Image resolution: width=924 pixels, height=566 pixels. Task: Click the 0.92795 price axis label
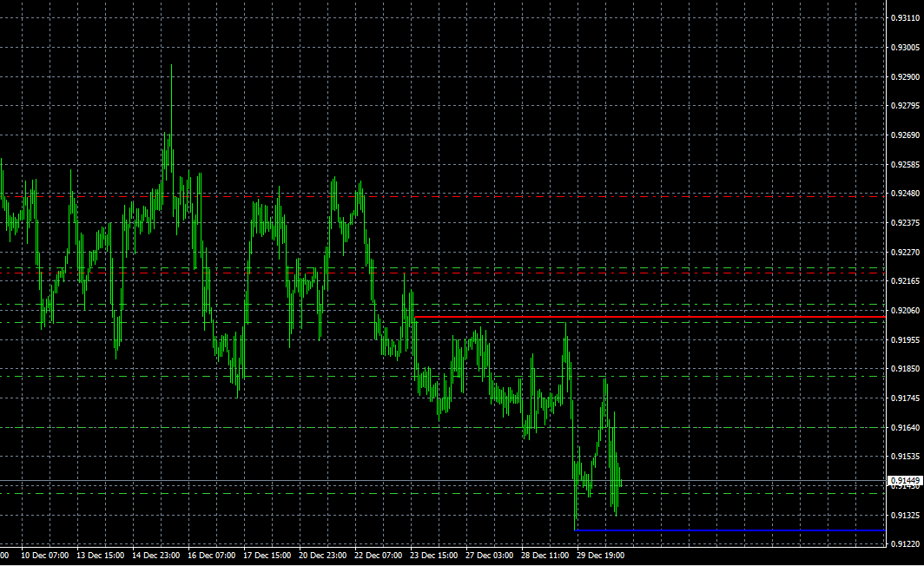pyautogui.click(x=905, y=105)
